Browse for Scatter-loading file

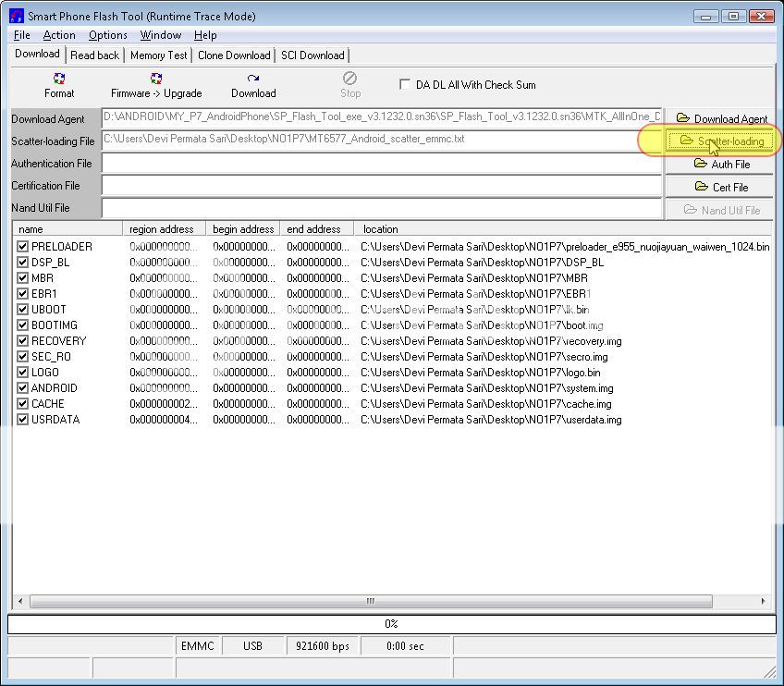point(720,141)
